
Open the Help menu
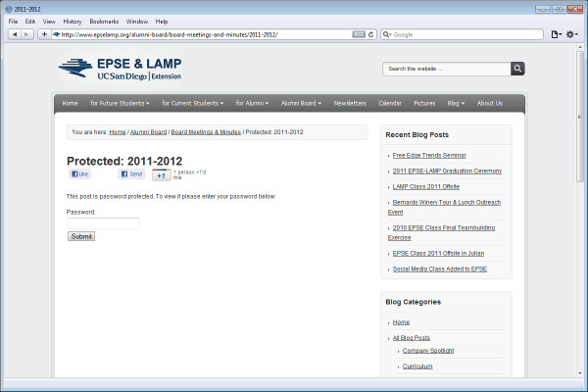162,22
